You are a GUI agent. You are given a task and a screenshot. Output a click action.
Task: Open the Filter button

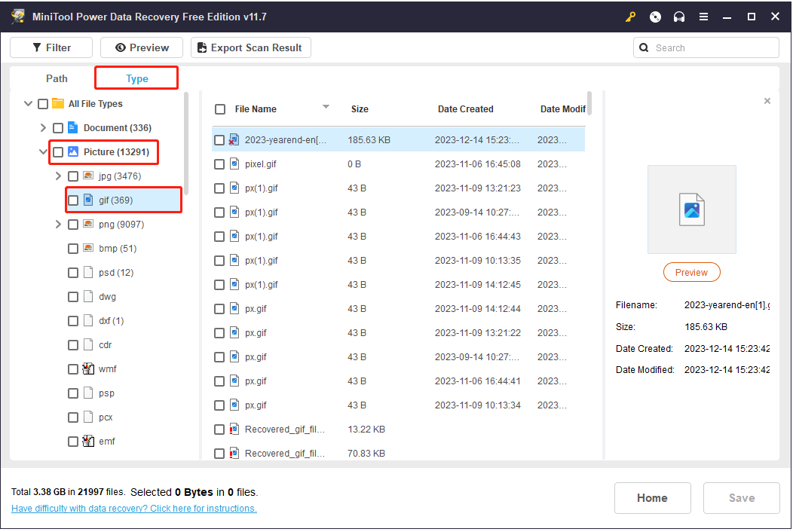[x=51, y=47]
